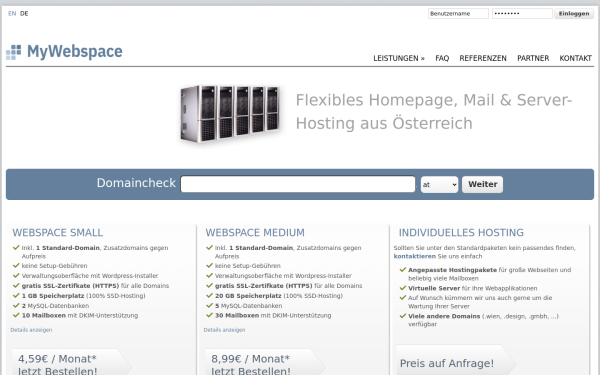Image resolution: width=600 pixels, height=375 pixels.
Task: Click the server rack image
Action: 230,114
